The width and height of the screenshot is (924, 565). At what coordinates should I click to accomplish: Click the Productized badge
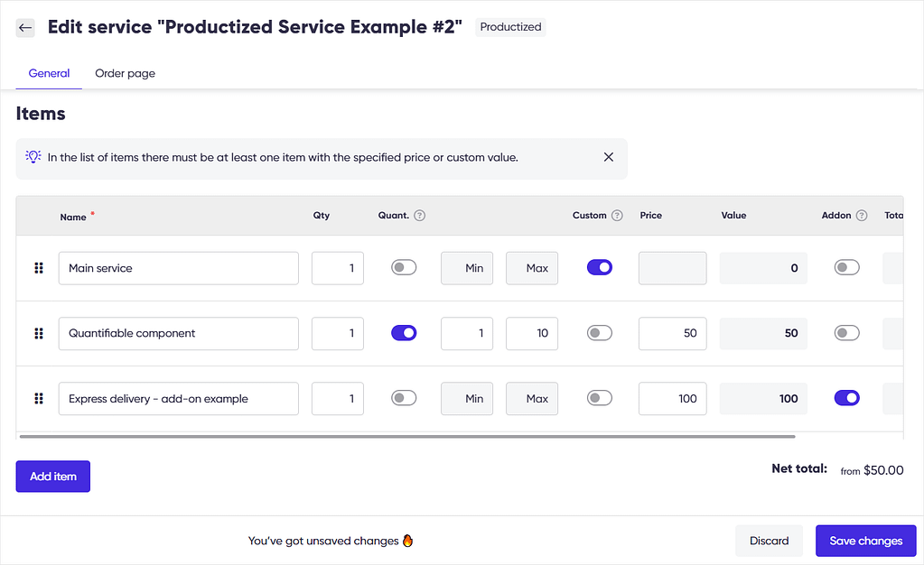(510, 27)
